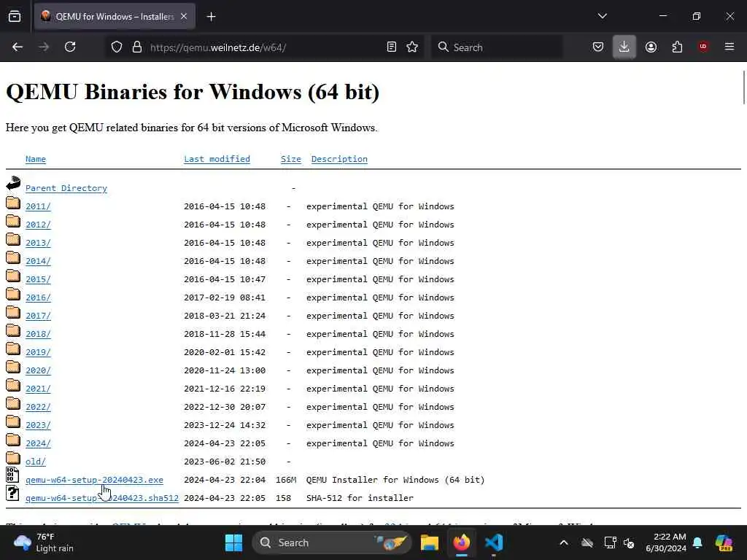Open uBlock Origin extension icon
The width and height of the screenshot is (747, 560).
coord(703,47)
